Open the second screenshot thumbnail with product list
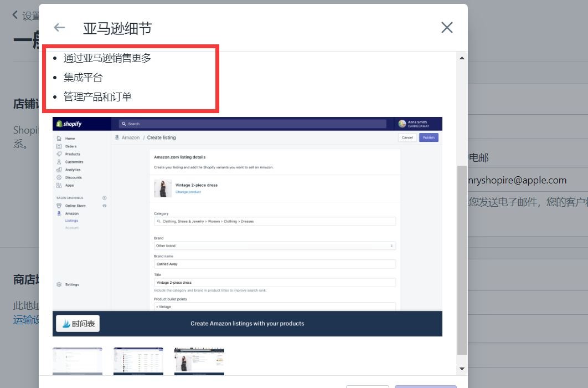This screenshot has width=588, height=388. click(138, 361)
